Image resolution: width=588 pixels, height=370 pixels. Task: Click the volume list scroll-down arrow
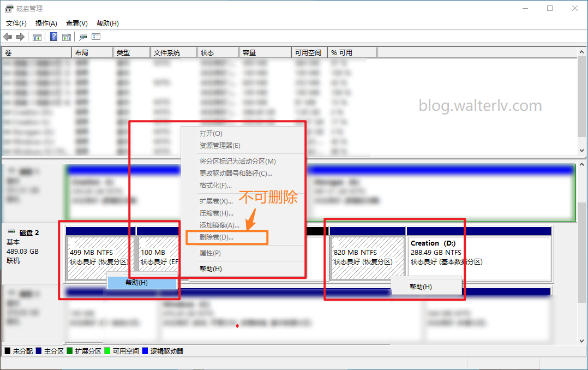[581, 151]
